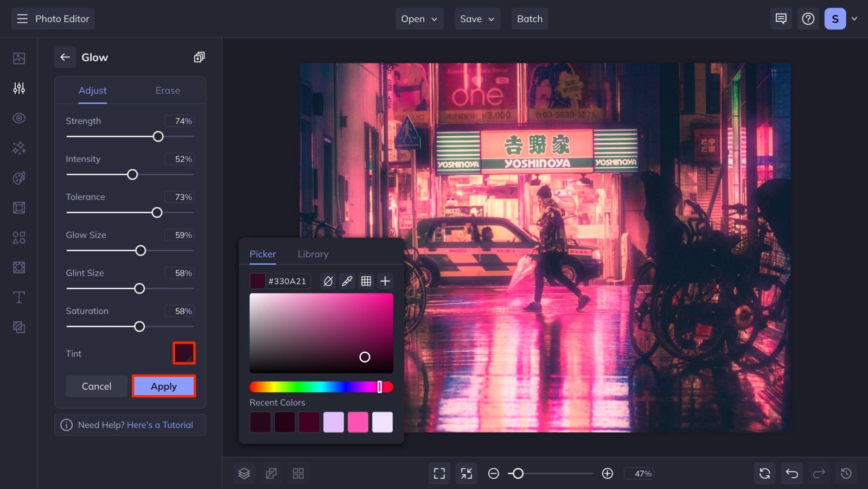Click the Tint color box in Glow settings
868x489 pixels.
tap(184, 353)
